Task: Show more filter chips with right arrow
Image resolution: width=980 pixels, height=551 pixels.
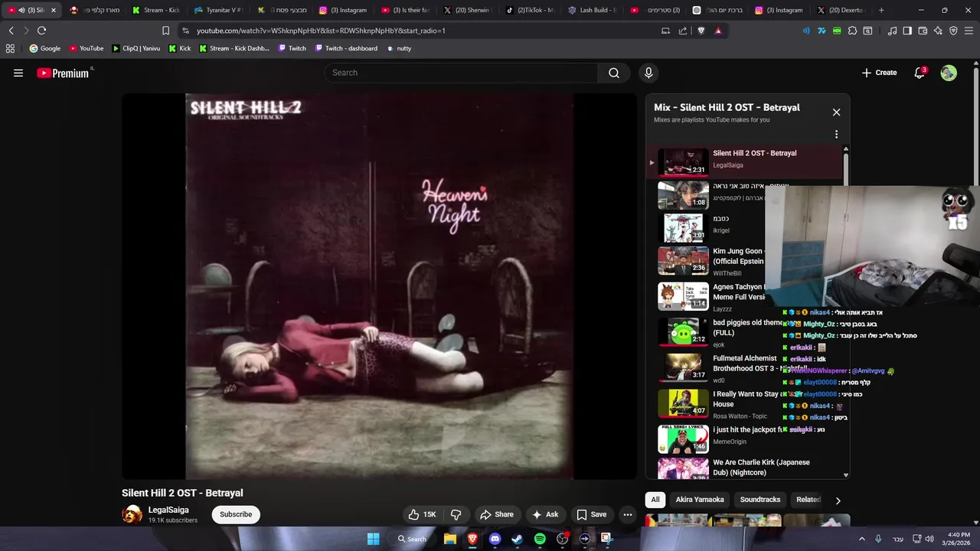Action: coord(838,500)
